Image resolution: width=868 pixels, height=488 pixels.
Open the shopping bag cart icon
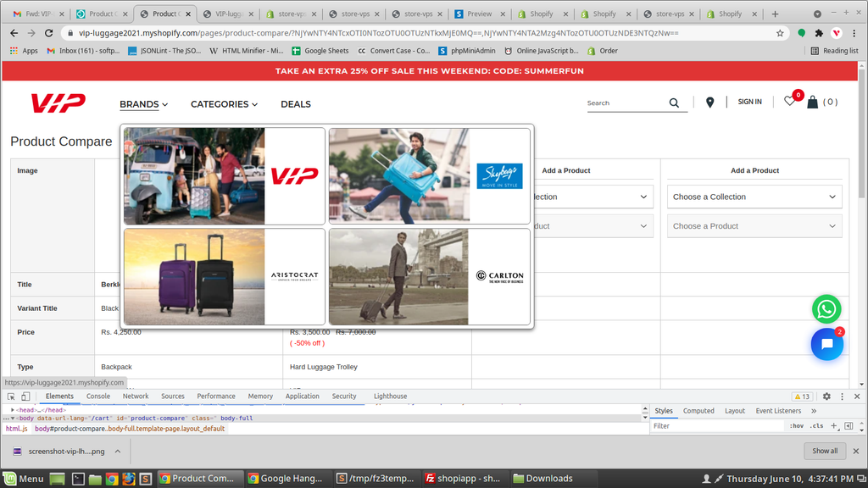pos(812,103)
